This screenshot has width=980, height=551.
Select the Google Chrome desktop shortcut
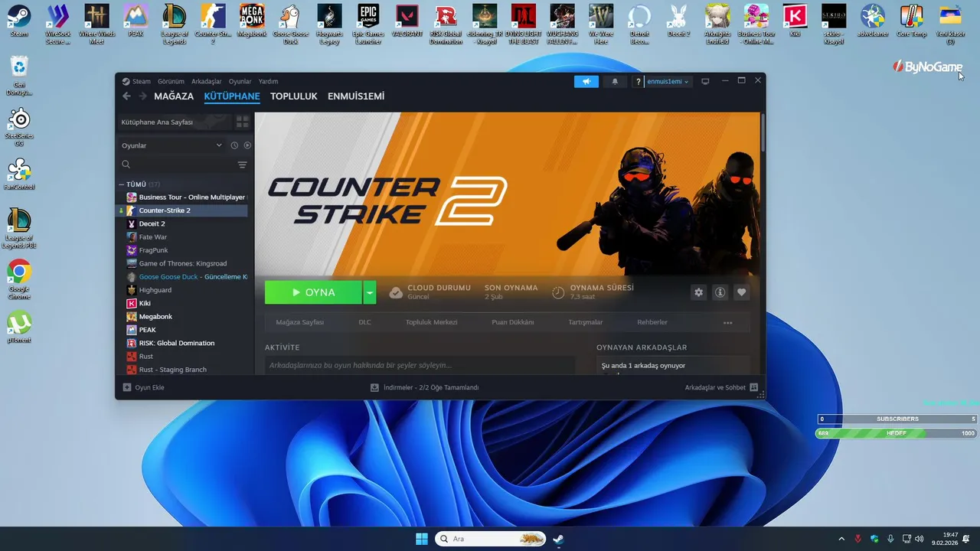19,279
